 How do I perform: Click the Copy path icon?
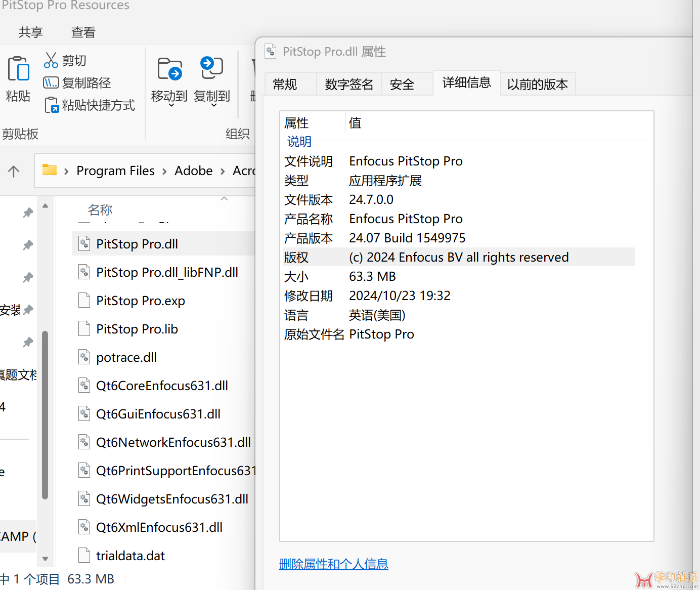click(51, 82)
